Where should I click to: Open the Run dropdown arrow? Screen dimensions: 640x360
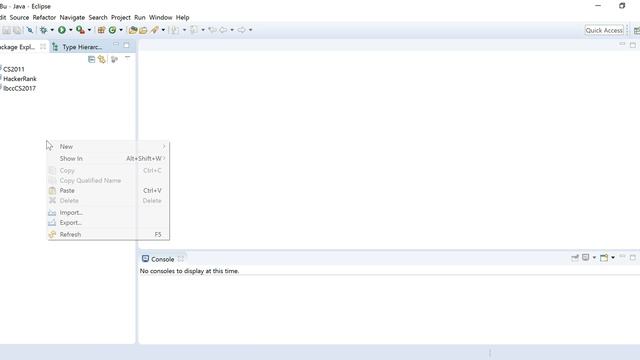coord(71,30)
